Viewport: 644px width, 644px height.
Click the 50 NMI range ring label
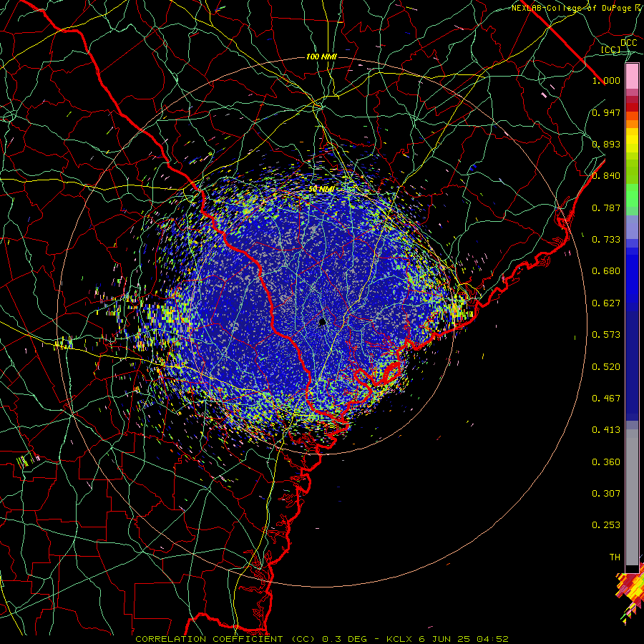click(x=321, y=189)
